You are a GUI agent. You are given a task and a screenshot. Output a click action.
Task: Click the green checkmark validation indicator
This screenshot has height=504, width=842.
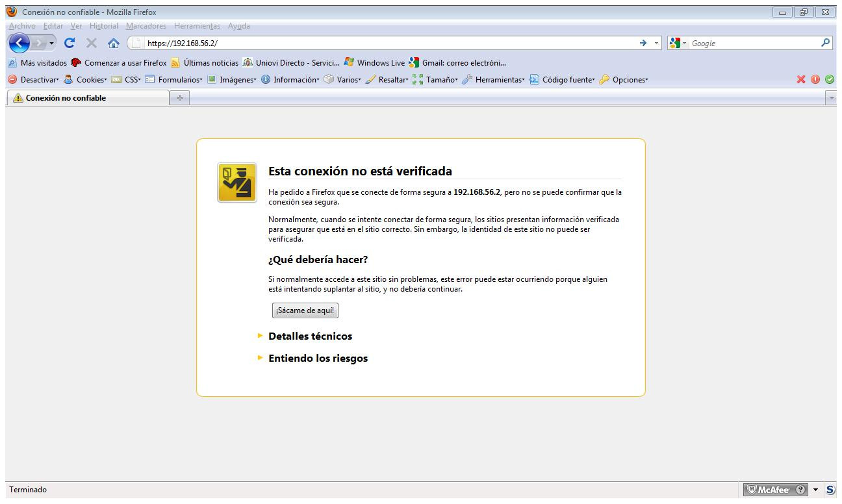(x=830, y=80)
